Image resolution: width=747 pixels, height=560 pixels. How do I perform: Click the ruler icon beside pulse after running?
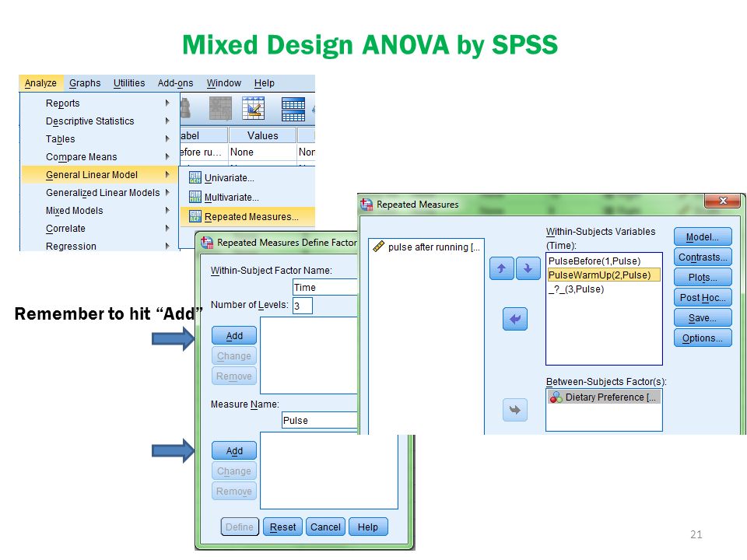tap(379, 247)
